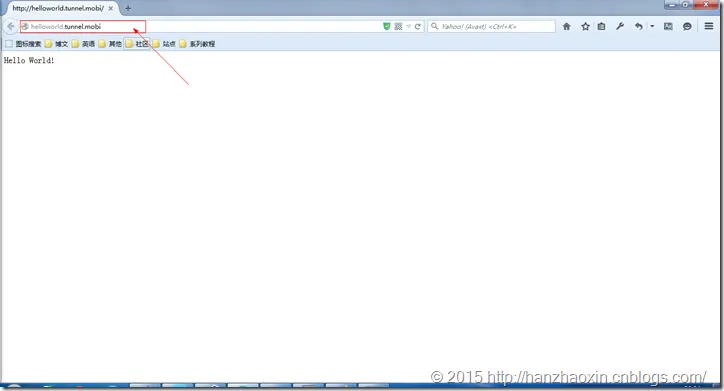
Task: Go back to the previous page
Action: pyautogui.click(x=11, y=26)
